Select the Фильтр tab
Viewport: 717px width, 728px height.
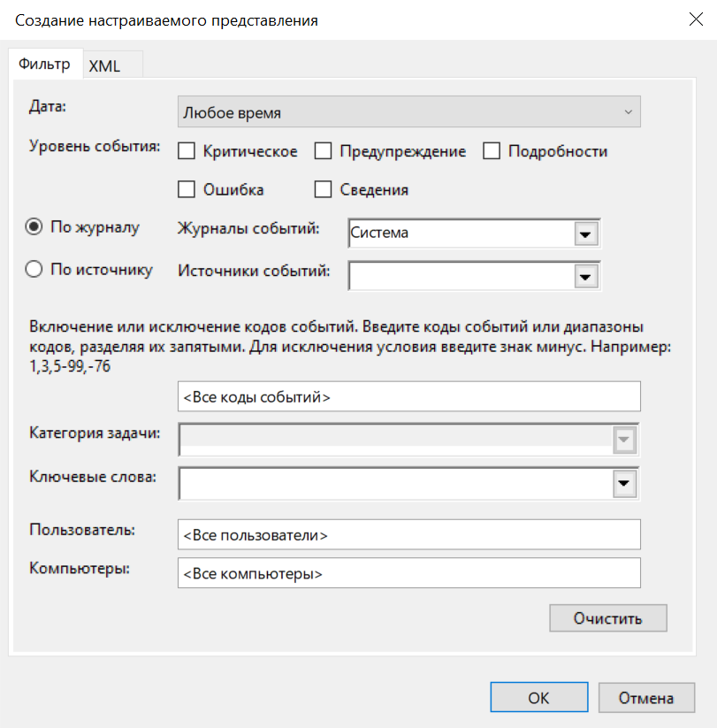pyautogui.click(x=44, y=65)
